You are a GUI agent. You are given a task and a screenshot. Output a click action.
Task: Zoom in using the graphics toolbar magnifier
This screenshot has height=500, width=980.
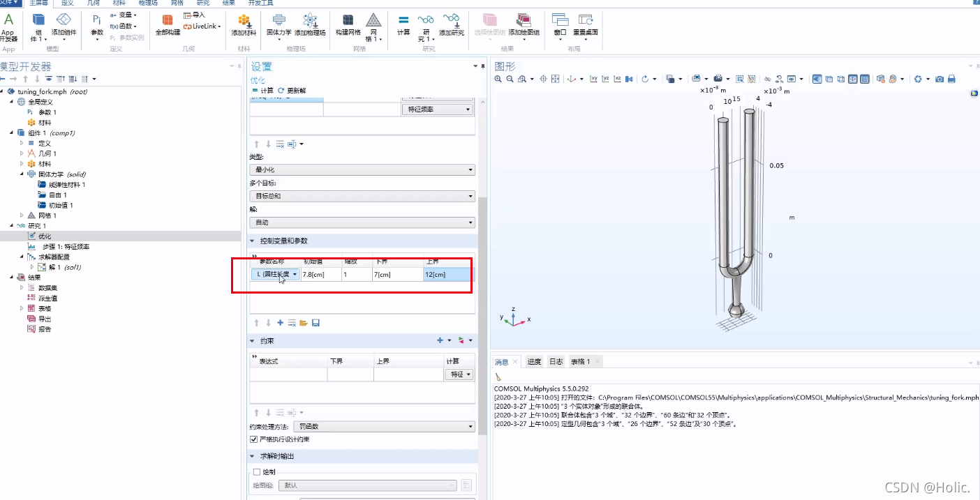[x=498, y=79]
